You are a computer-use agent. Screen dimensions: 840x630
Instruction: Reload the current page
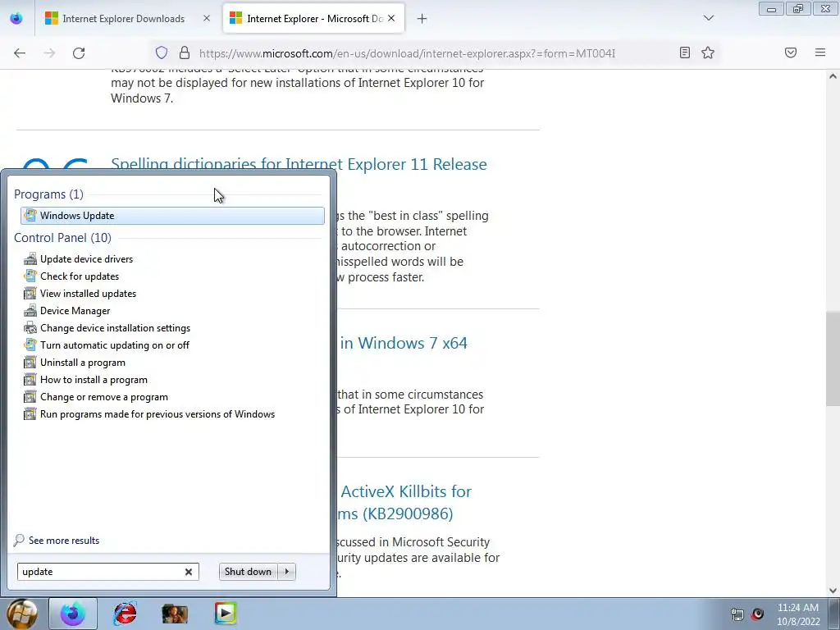click(x=79, y=53)
